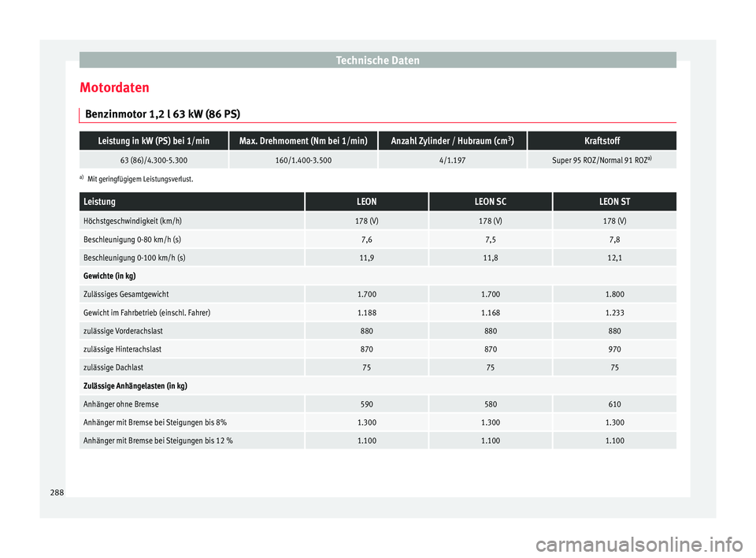Select the value '4/1.197'
The height and width of the screenshot is (558, 756).
[x=452, y=160]
